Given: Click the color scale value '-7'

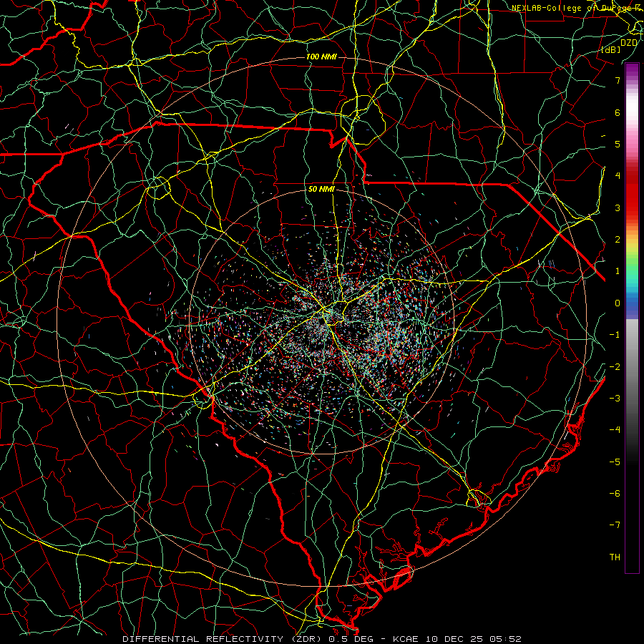Looking at the screenshot, I should tap(615, 525).
